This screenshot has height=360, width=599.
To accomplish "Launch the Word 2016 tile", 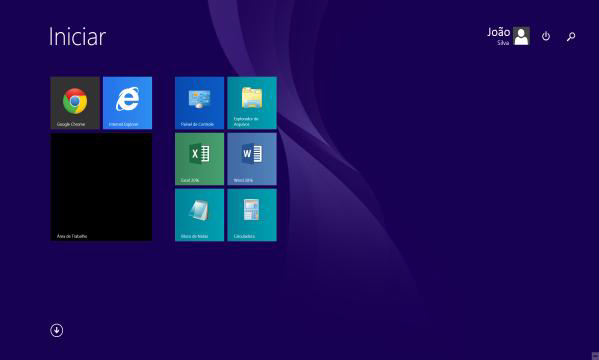I will coord(252,159).
